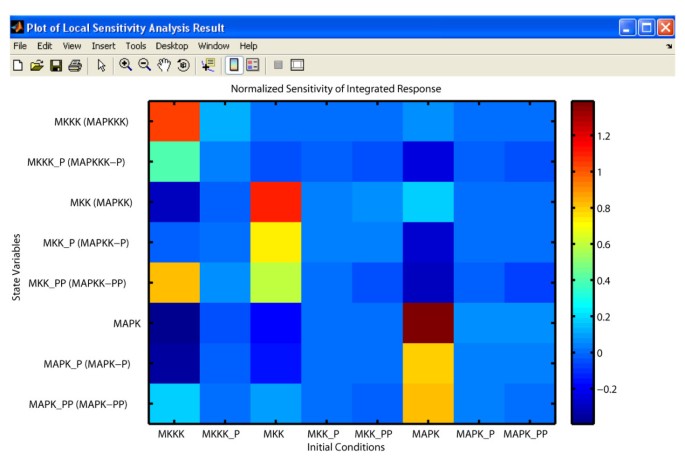Click the lime MKK_PP row, MKK column cell
The image size is (685, 468).
[276, 282]
